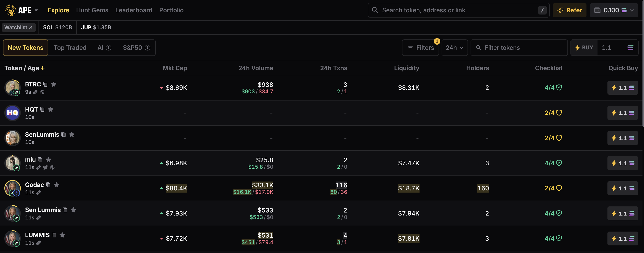644x253 pixels.
Task: Click the lightning BUY button
Action: [x=584, y=48]
